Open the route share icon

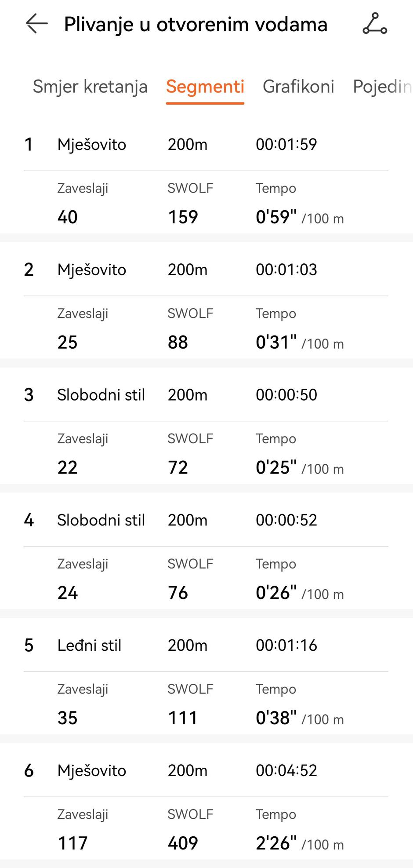375,24
